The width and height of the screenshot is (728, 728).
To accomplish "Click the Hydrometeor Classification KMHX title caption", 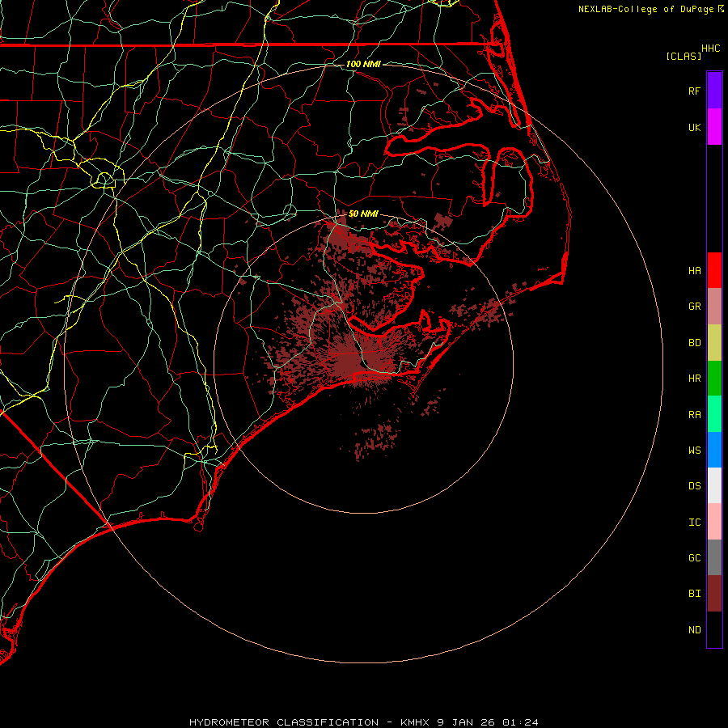I will (x=363, y=722).
